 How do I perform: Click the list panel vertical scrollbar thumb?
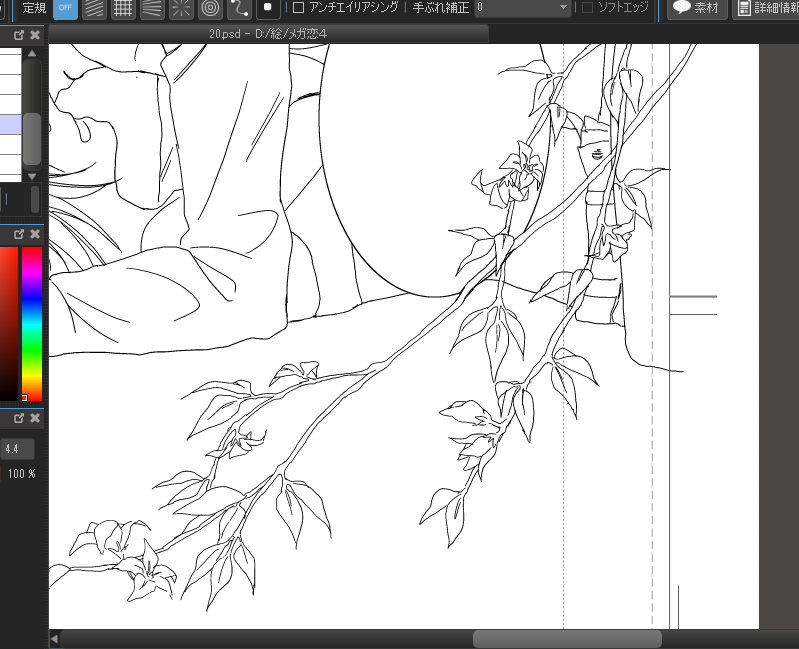pyautogui.click(x=32, y=139)
